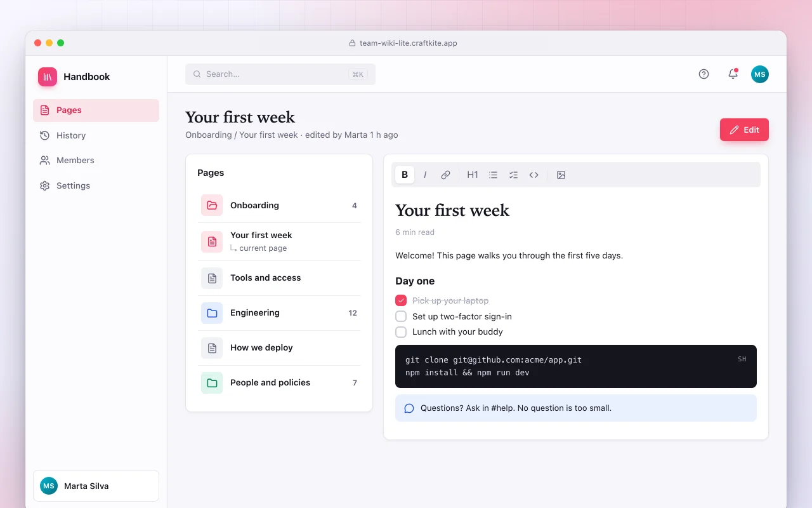Click the 'Day one' heading

(415, 281)
